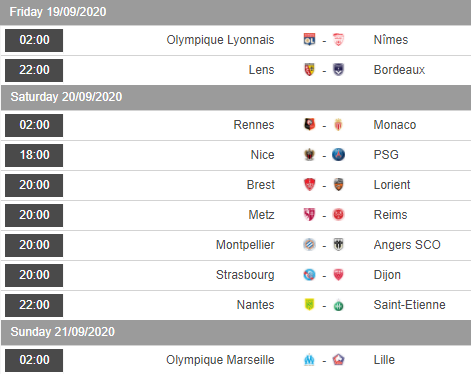This screenshot has width=471, height=374.
Task: Click the Rennes team crest
Action: (x=309, y=125)
